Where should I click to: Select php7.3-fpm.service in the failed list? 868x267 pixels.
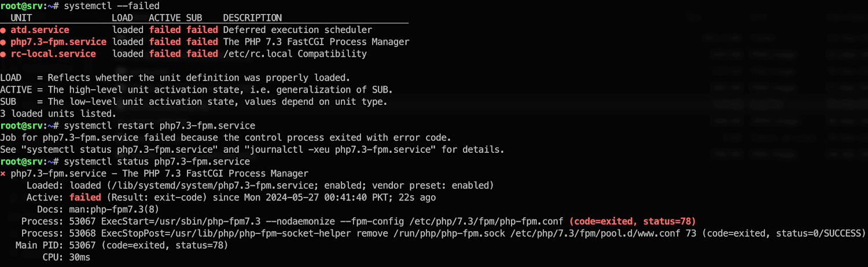pyautogui.click(x=58, y=42)
